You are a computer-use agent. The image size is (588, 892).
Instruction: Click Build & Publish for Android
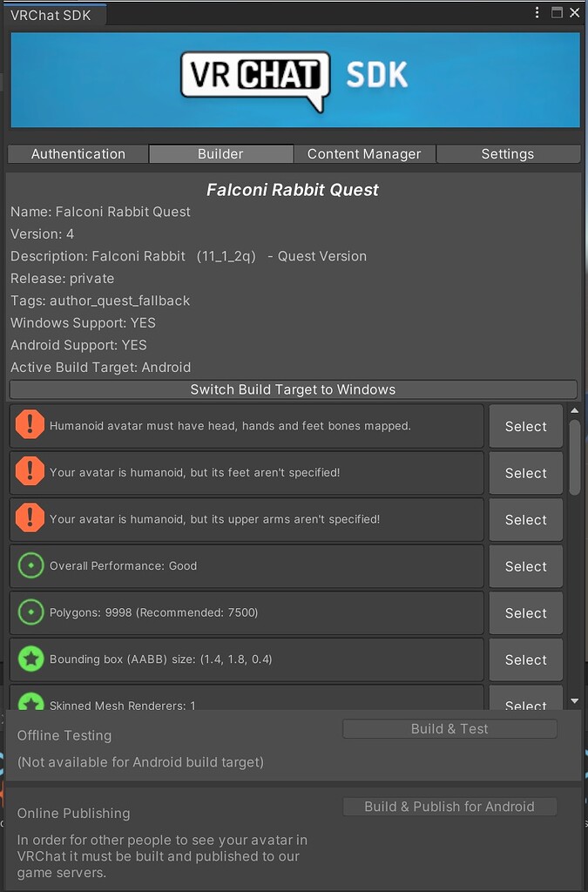pyautogui.click(x=449, y=807)
